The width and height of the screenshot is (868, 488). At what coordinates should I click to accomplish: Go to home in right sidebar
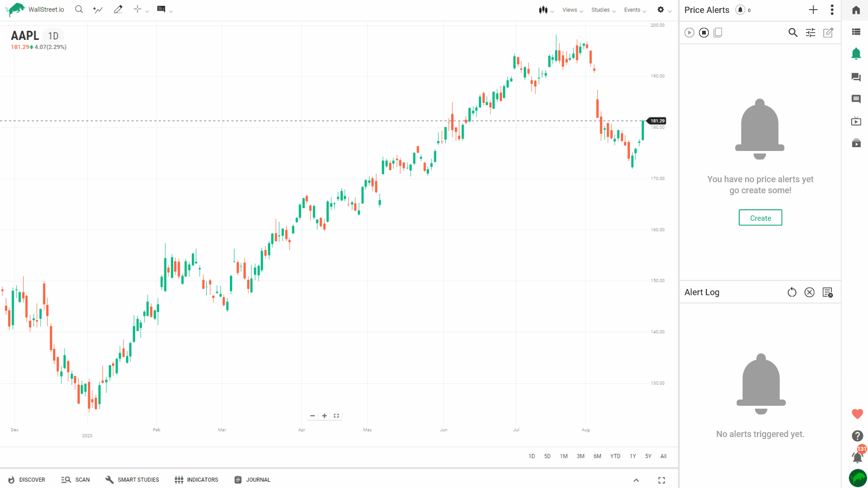tap(856, 10)
